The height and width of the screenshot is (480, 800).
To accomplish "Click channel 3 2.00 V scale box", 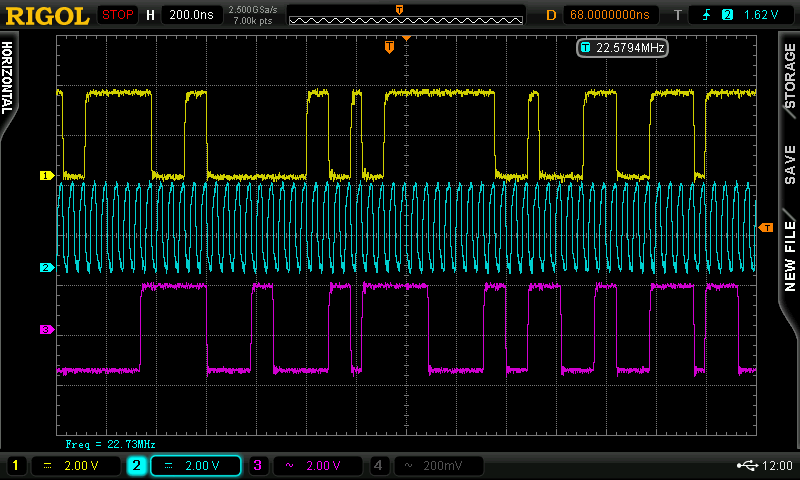I will tap(318, 465).
